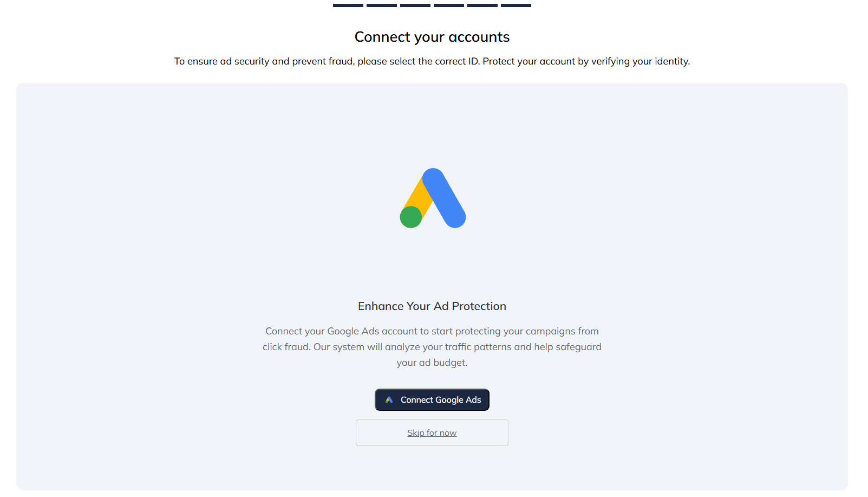This screenshot has width=868, height=497.
Task: Click the Enhance Your Ad Protection heading
Action: point(432,306)
